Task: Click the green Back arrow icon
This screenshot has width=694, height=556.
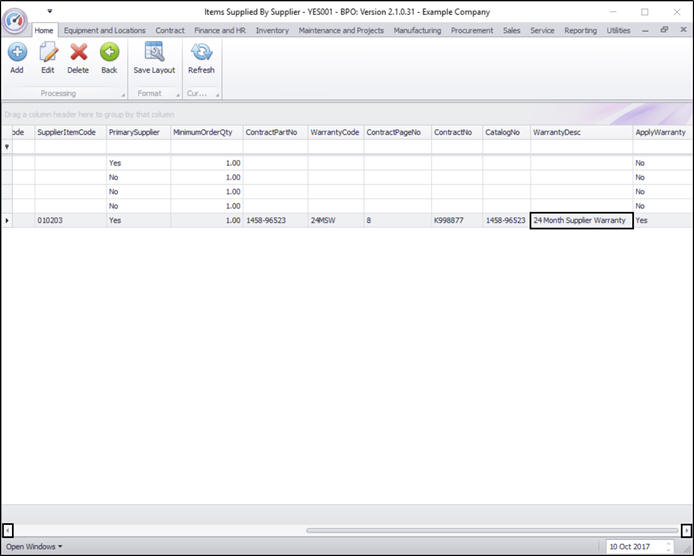Action: point(109,52)
